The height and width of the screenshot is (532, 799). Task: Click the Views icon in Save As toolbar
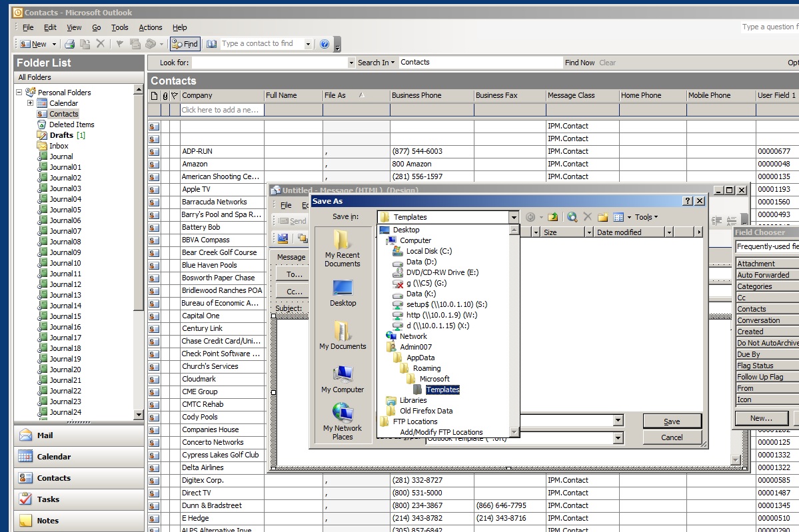(x=618, y=217)
